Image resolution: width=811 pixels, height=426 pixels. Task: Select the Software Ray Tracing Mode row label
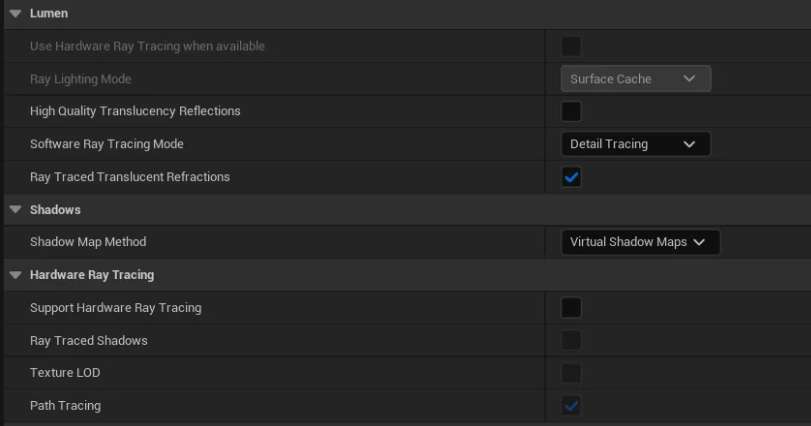click(107, 144)
